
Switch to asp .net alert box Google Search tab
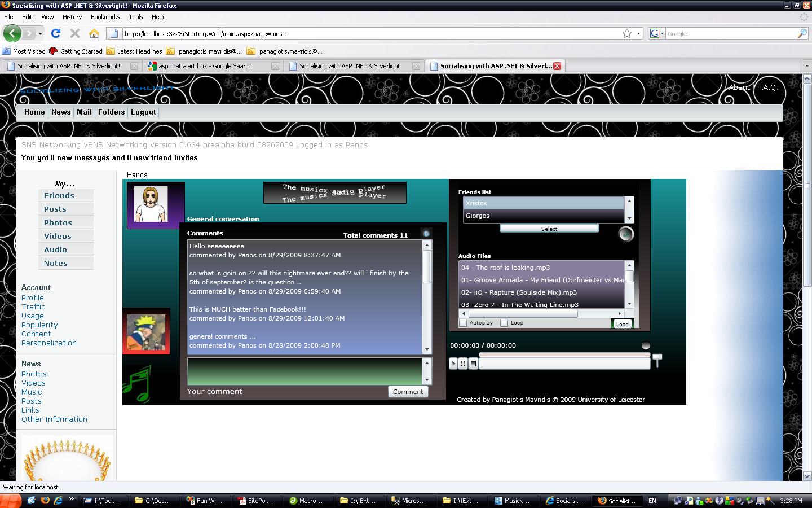tap(212, 66)
